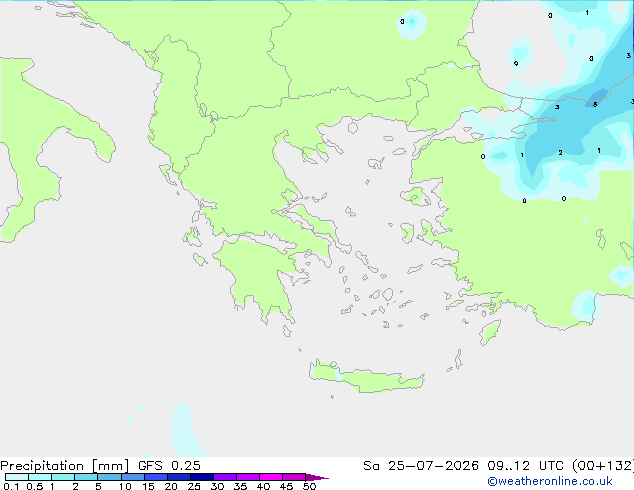Click the 45–50 mm legend color box
The height and width of the screenshot is (490, 634).
[x=294, y=477]
